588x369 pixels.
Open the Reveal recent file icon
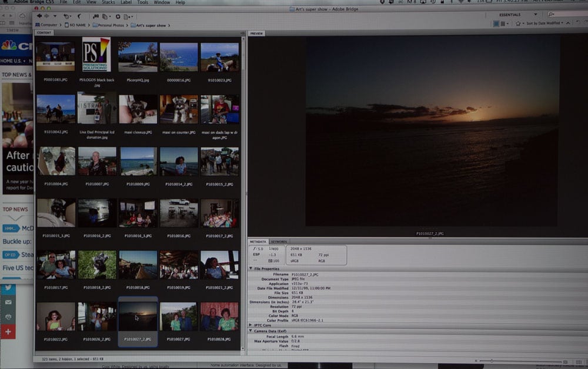pyautogui.click(x=67, y=16)
